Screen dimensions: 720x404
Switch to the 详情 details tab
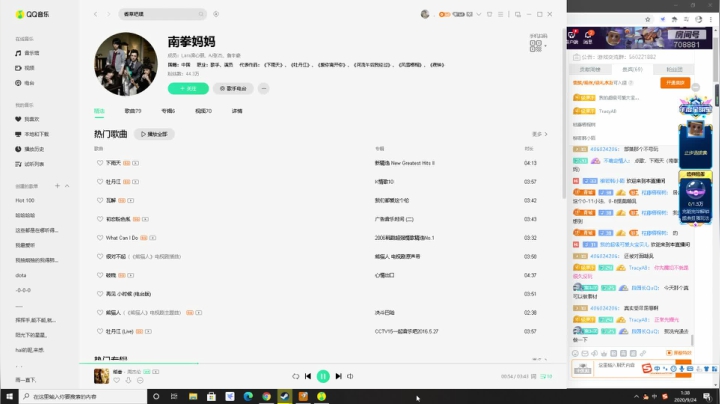click(x=237, y=111)
